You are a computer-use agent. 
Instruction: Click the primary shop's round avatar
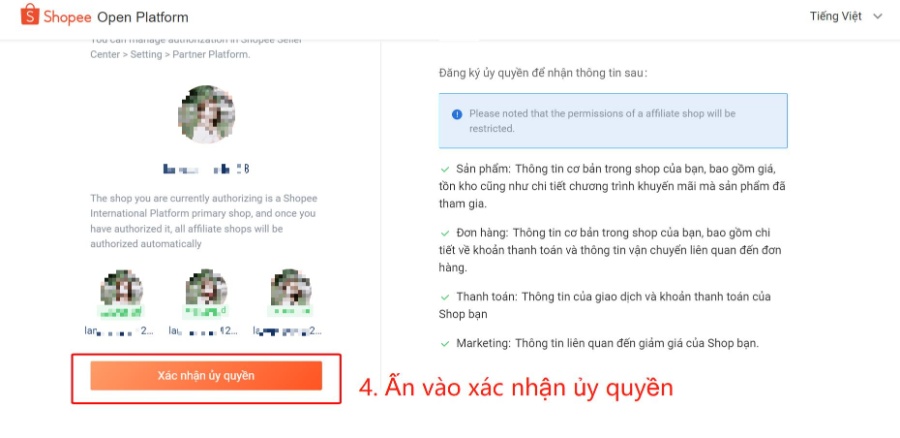[206, 114]
